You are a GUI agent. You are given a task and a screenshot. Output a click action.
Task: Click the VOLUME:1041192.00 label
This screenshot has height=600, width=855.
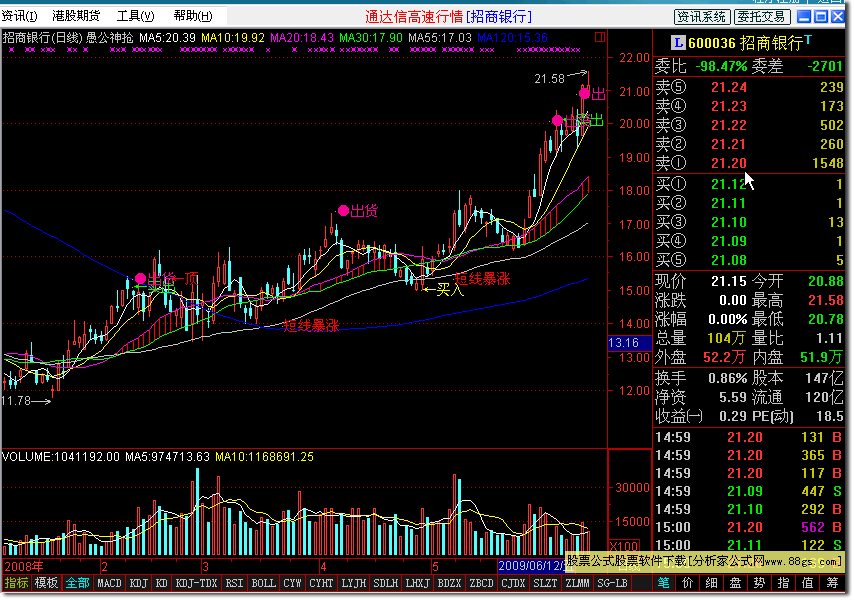click(x=61, y=457)
